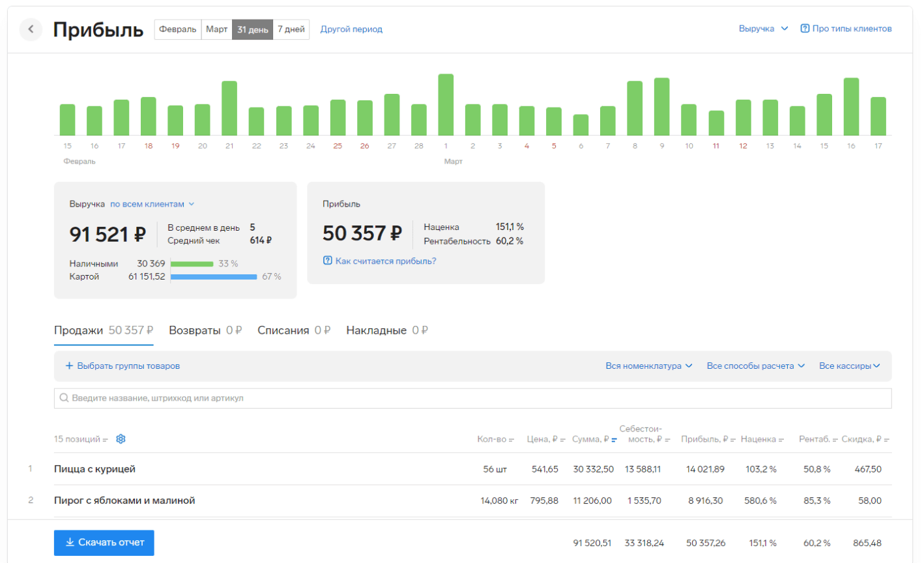Viewport: 924px width, 563px height.
Task: Click the total 91 520,51 in footer
Action: click(x=592, y=543)
